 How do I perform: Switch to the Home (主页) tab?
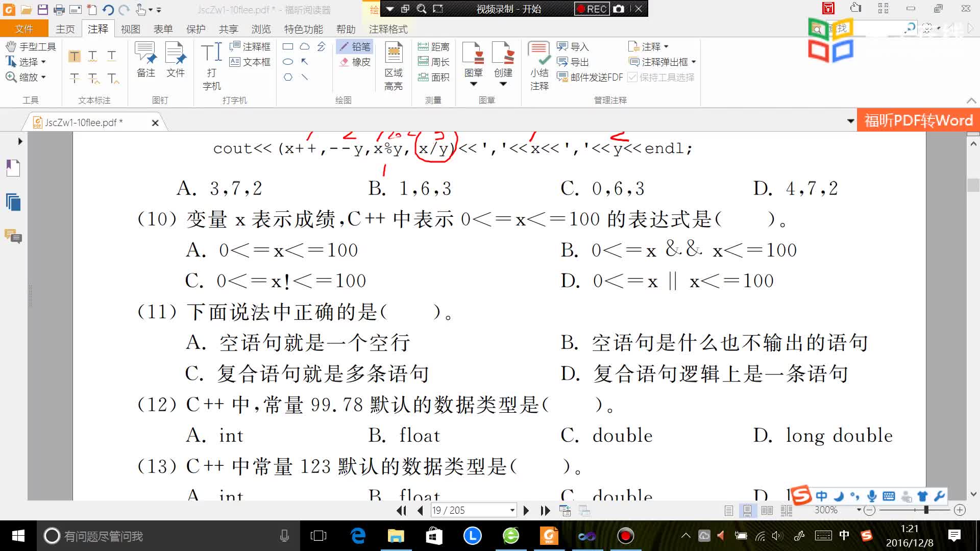65,29
